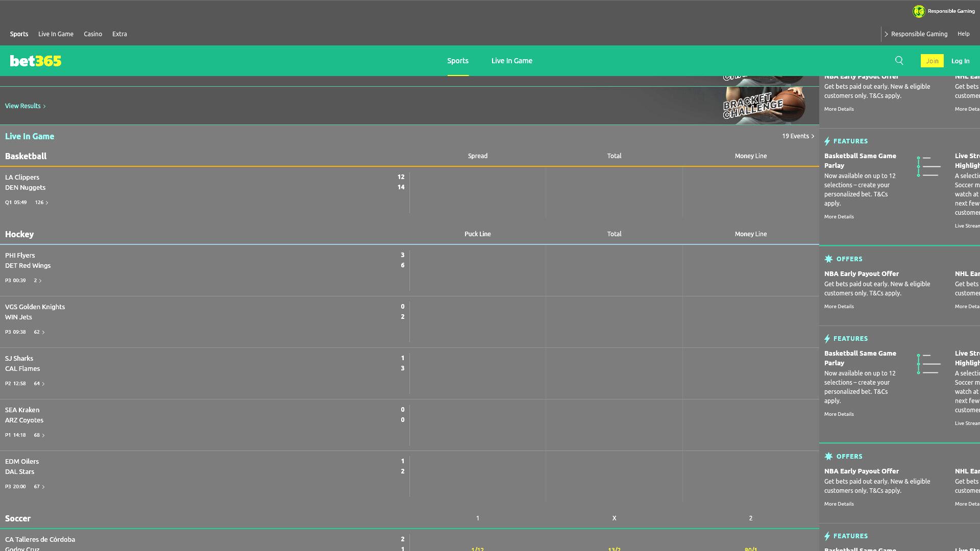Expand the 126 markets chevron for Clippers game
The width and height of the screenshot is (980, 551).
(x=42, y=203)
